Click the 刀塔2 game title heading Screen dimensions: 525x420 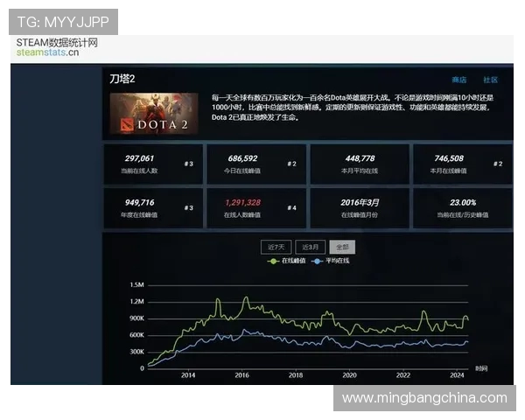[122, 80]
